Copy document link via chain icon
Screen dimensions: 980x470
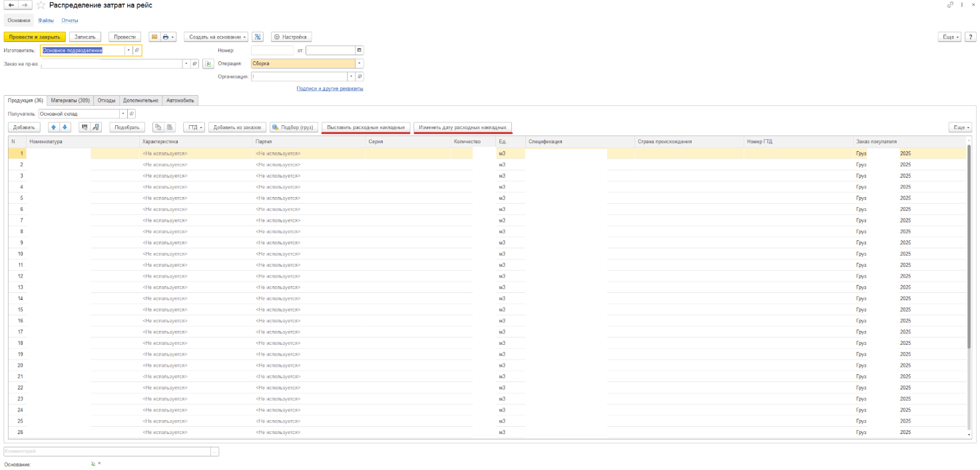coord(949,5)
